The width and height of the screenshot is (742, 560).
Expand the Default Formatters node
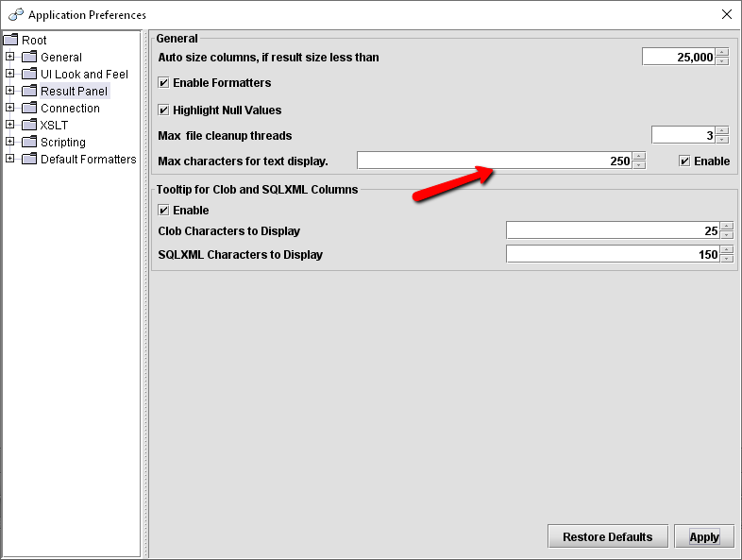[x=10, y=159]
